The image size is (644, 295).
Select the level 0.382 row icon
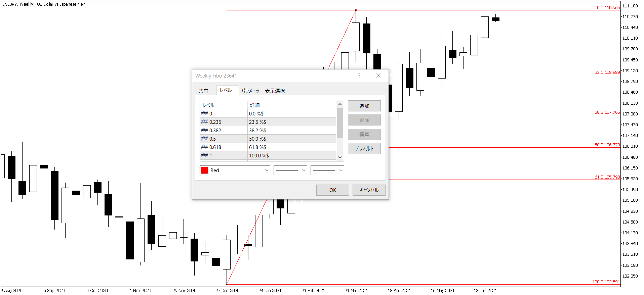(x=204, y=130)
